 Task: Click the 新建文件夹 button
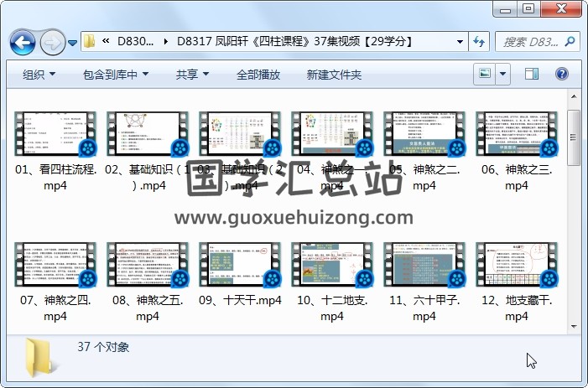(x=334, y=75)
